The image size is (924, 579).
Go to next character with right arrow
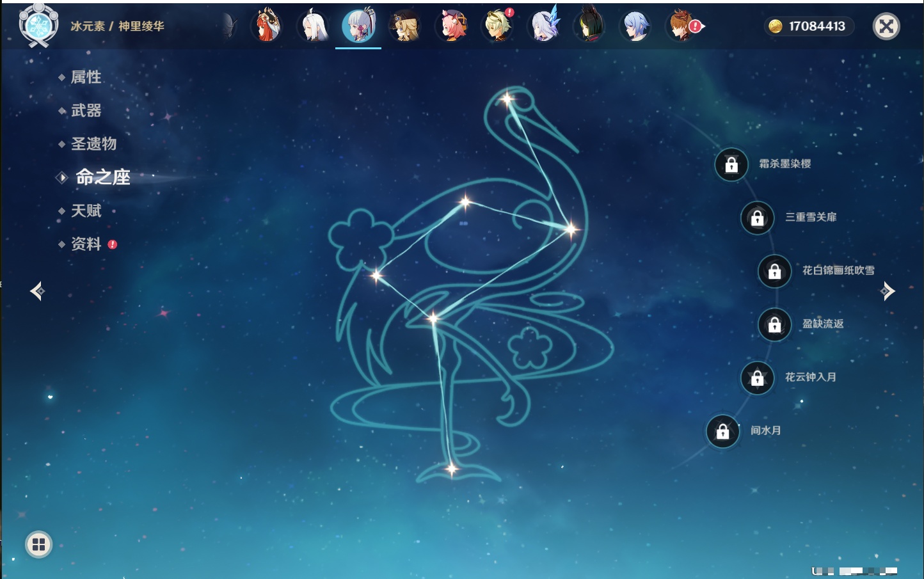click(888, 291)
